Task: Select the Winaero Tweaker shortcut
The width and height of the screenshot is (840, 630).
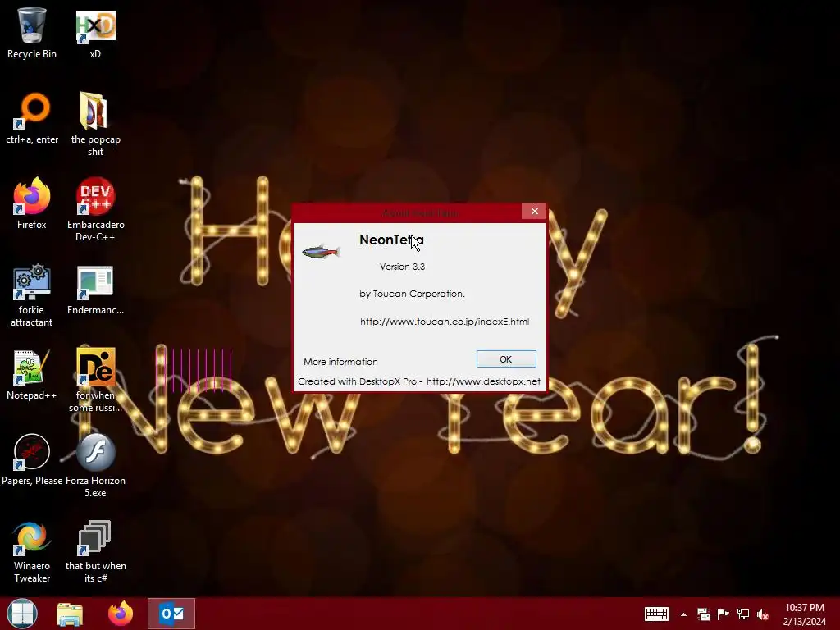Action: [x=32, y=551]
